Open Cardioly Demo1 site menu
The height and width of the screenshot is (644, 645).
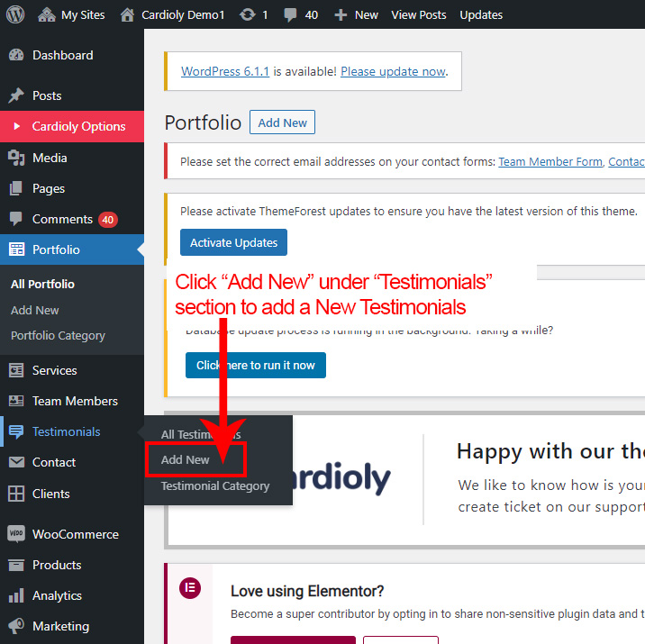point(173,14)
